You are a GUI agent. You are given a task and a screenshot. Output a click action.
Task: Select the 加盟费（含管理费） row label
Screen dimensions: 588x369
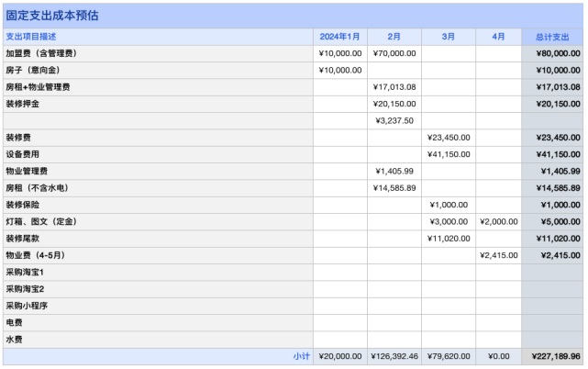pyautogui.click(x=40, y=53)
